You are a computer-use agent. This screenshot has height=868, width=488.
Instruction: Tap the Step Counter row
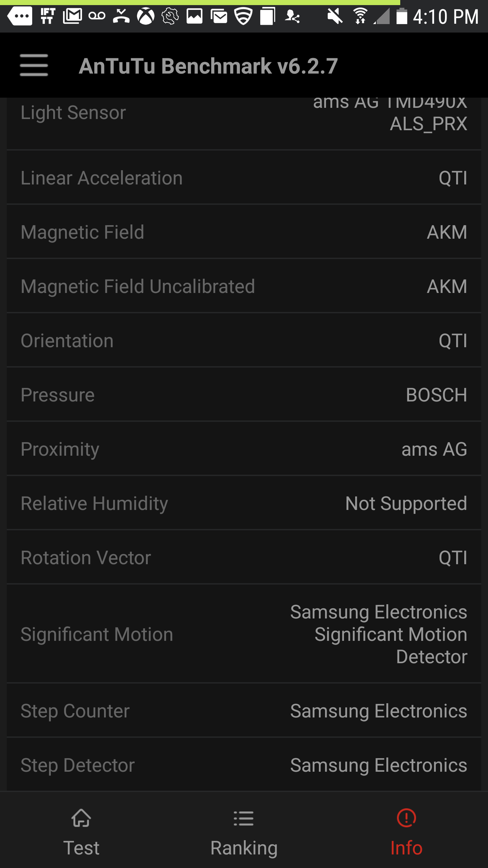244,711
